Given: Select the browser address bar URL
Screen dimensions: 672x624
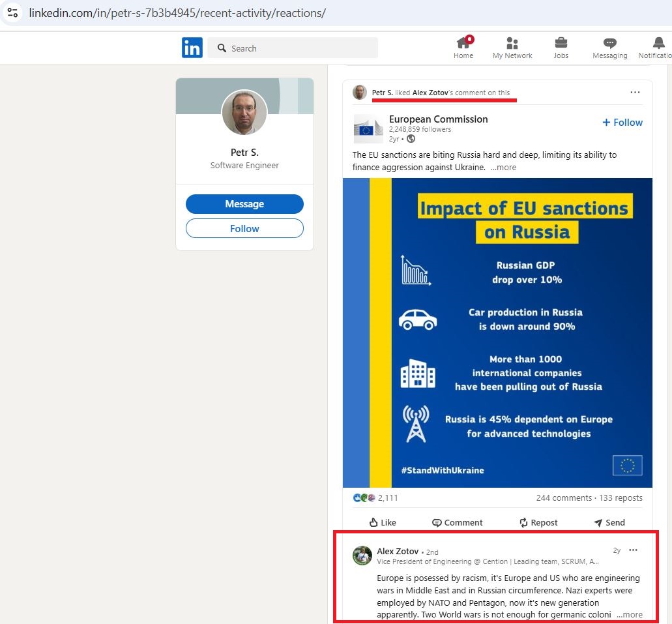Looking at the screenshot, I should tap(177, 13).
